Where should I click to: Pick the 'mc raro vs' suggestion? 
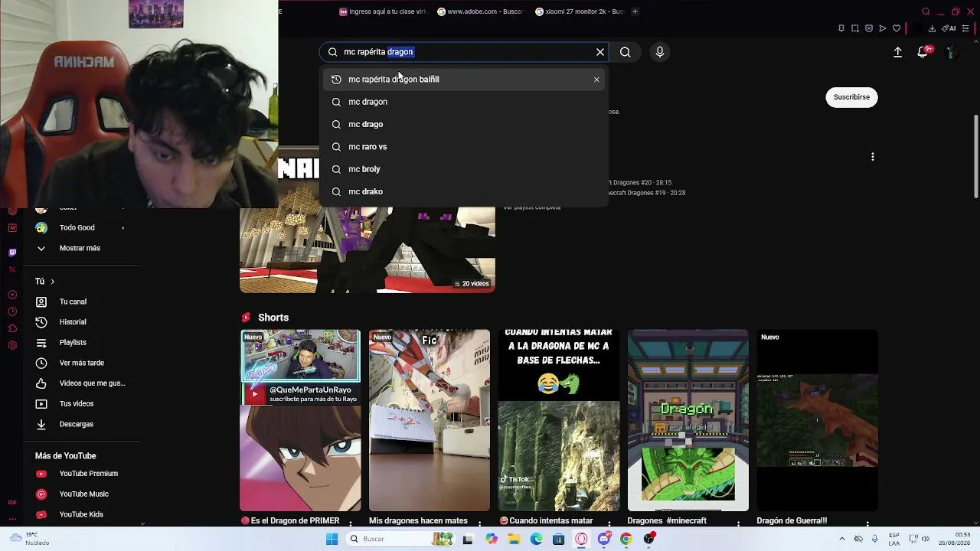pos(464,147)
